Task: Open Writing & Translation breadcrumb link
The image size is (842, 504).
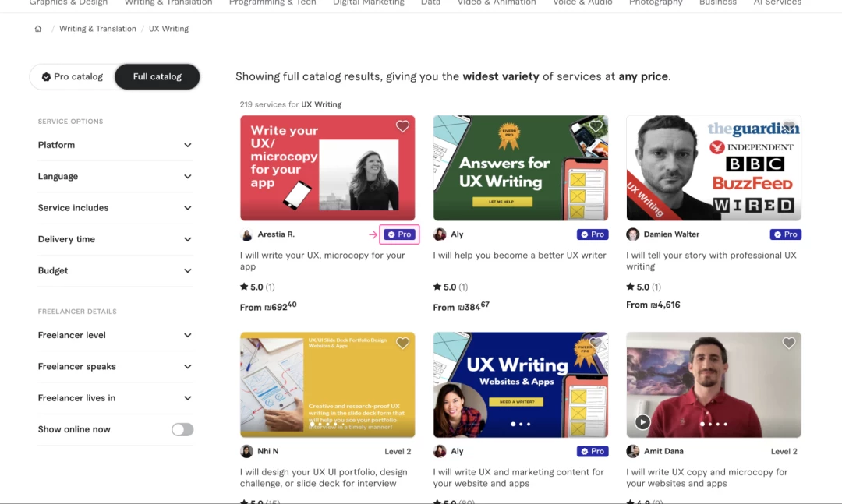Action: coord(97,29)
